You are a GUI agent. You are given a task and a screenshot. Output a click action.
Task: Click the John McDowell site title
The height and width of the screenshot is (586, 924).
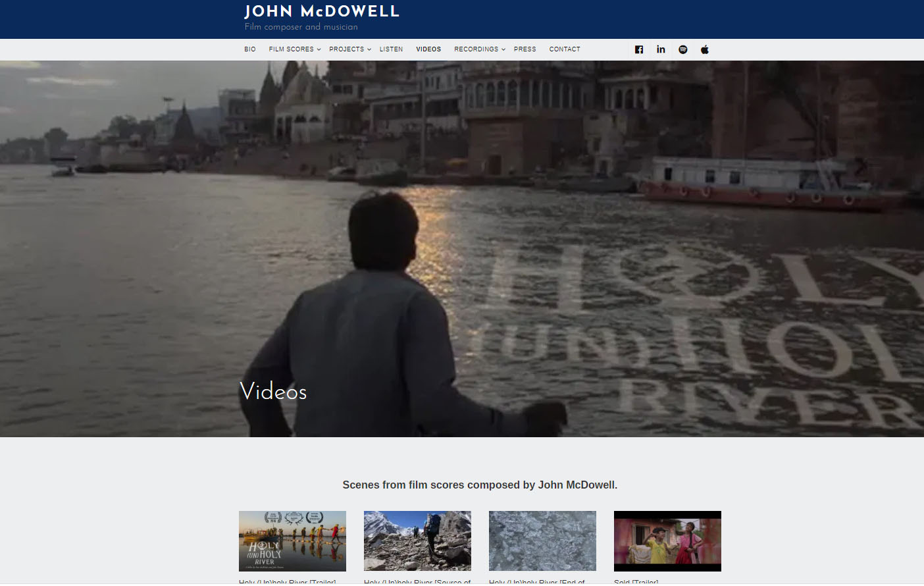coord(322,11)
